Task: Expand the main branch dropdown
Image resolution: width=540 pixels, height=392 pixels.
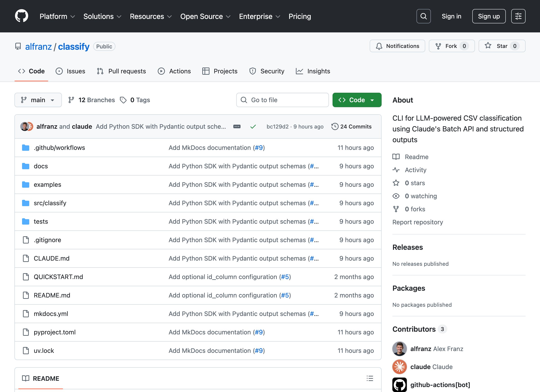Action: 38,100
